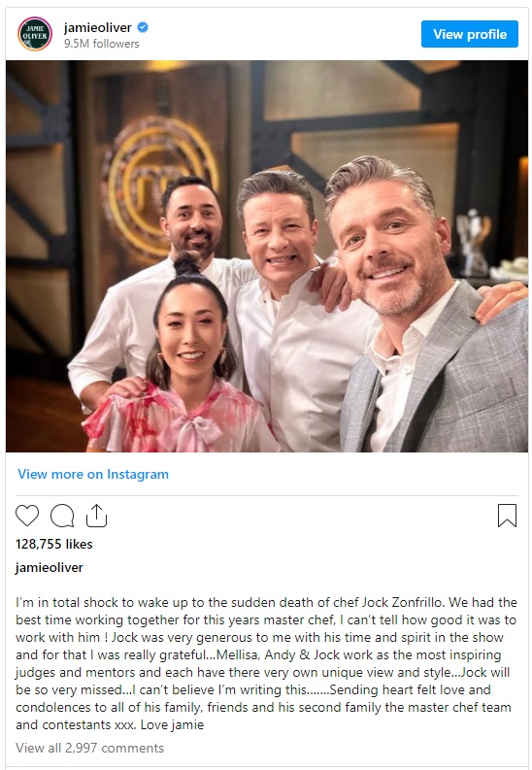This screenshot has width=532, height=770.
Task: Click the 'Sending heart felt love' caption line
Action: point(397,689)
